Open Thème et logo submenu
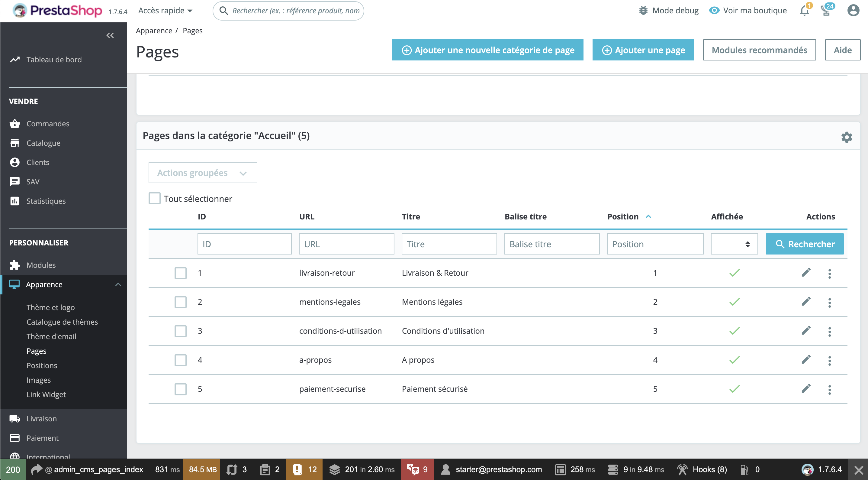 (x=50, y=307)
